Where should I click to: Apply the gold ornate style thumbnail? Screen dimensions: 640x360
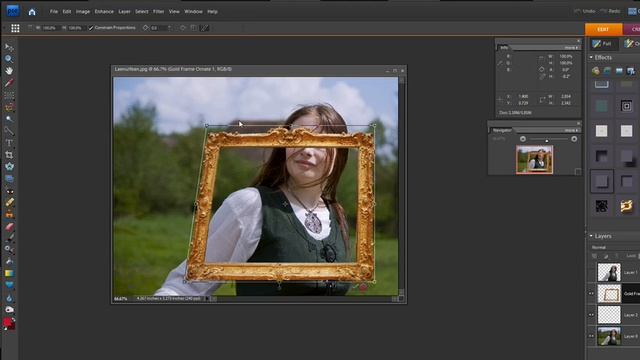pyautogui.click(x=626, y=207)
